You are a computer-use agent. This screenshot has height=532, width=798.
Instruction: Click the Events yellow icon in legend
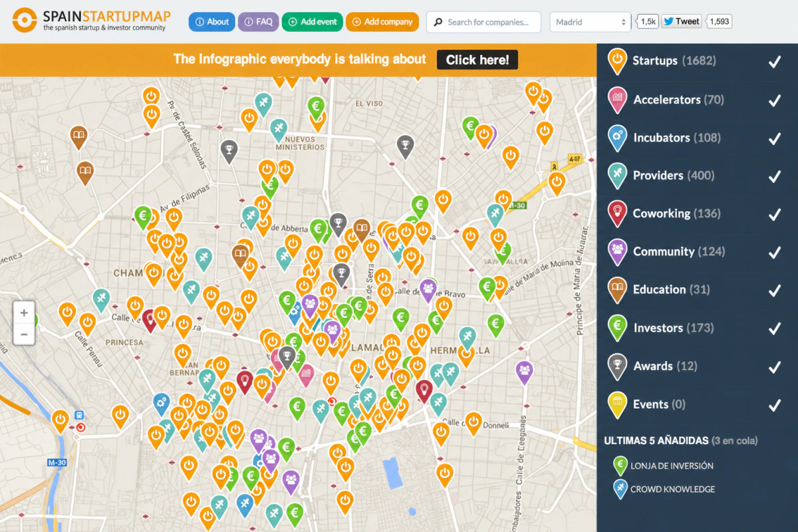point(618,404)
